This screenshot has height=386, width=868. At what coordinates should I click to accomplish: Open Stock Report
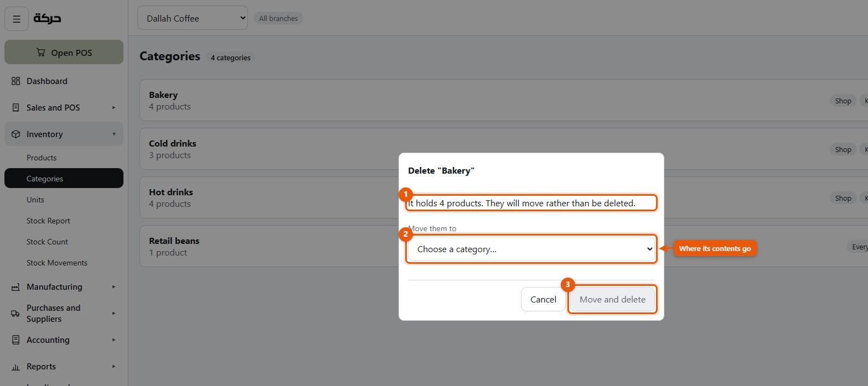click(64, 221)
